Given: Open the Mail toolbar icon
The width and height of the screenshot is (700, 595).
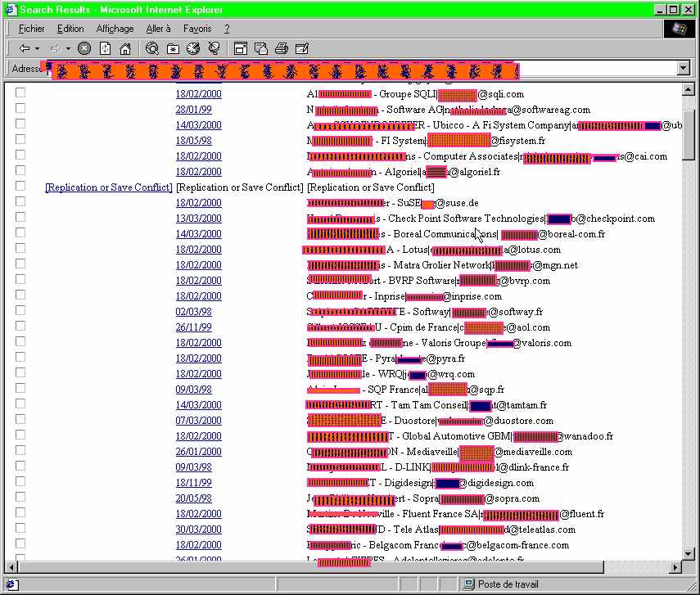Looking at the screenshot, I should pos(260,48).
